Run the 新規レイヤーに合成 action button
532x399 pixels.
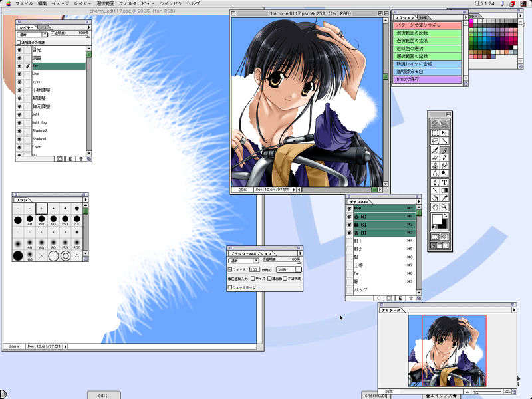(x=427, y=64)
